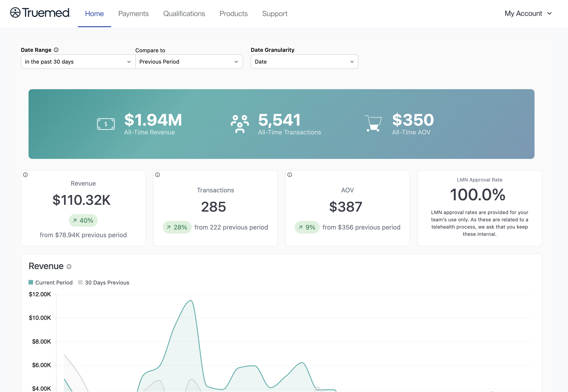Click the My Account chevron arrow
The height and width of the screenshot is (392, 568).
pos(550,14)
